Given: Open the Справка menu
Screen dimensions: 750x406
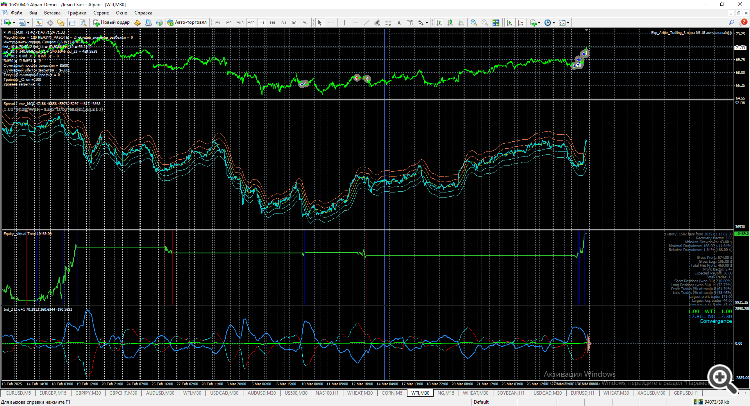Looking at the screenshot, I should point(143,13).
